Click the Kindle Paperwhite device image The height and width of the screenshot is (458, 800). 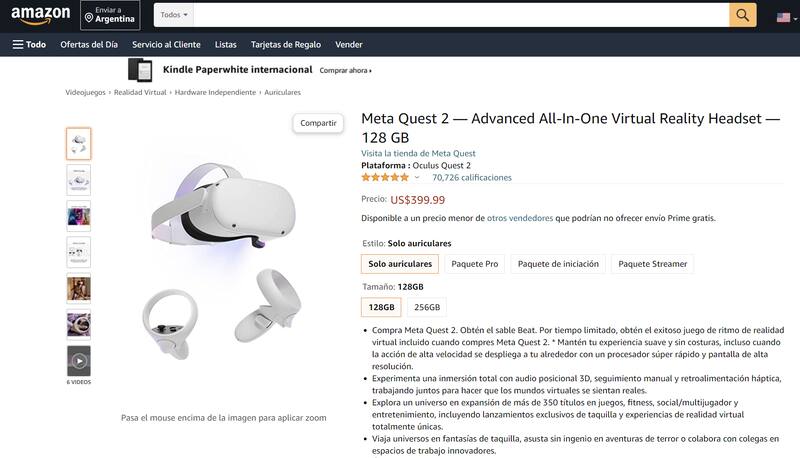pyautogui.click(x=140, y=70)
